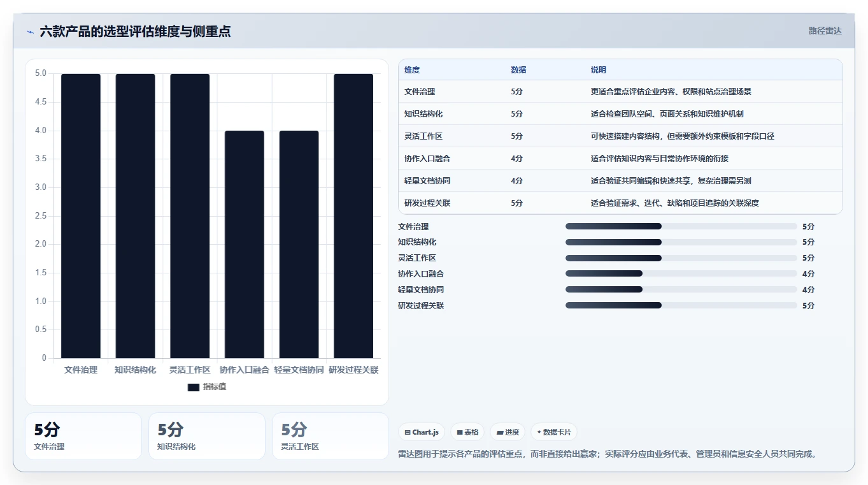The height and width of the screenshot is (485, 868).
Task: Click the 5.0 y-axis tick label
Action: (41, 73)
